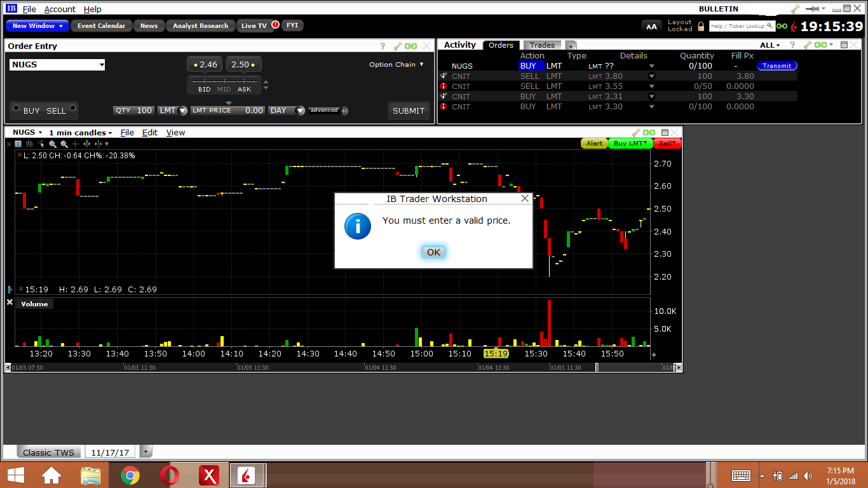Select the trendline pointer tool in chart toolbar
868x488 pixels.
pos(41,144)
